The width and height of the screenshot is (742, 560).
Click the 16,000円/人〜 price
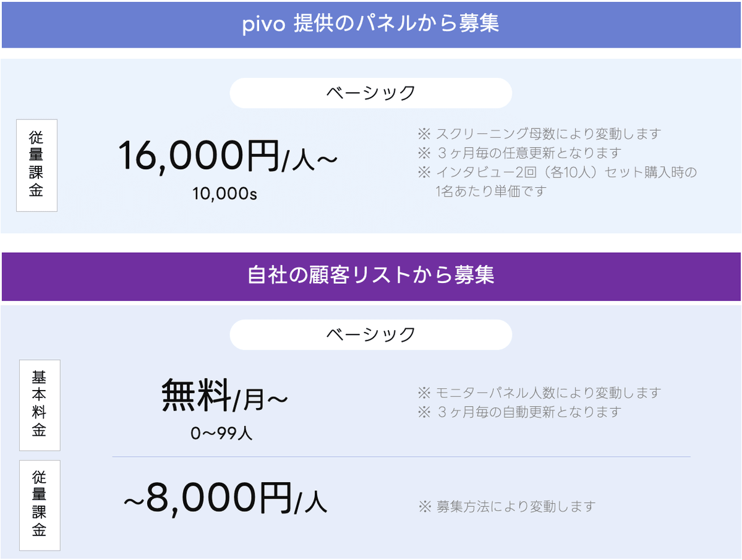228,155
